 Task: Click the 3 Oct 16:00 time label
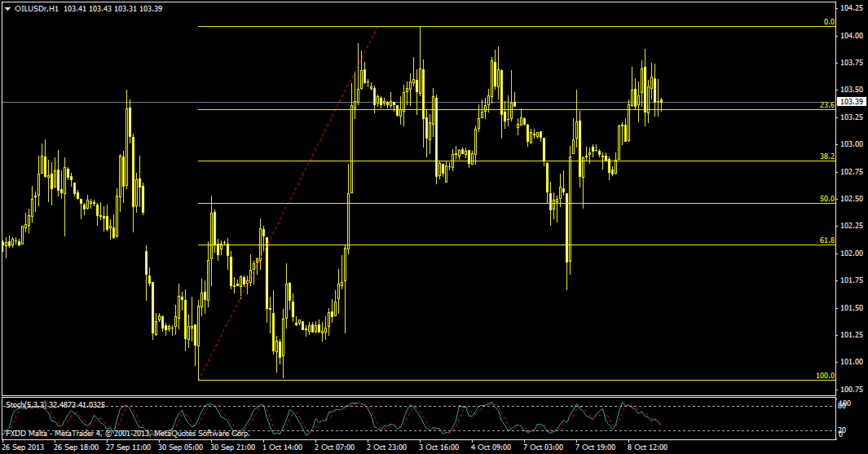click(x=438, y=447)
